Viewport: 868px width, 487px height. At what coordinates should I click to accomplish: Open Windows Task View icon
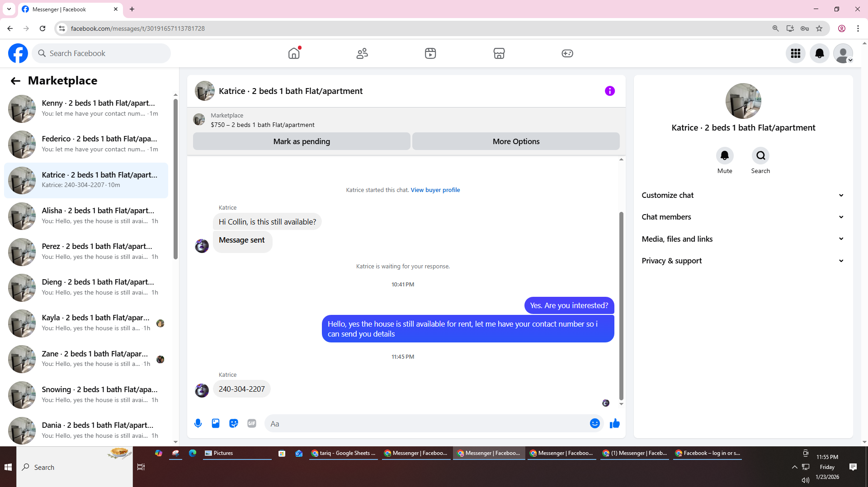[x=141, y=467]
